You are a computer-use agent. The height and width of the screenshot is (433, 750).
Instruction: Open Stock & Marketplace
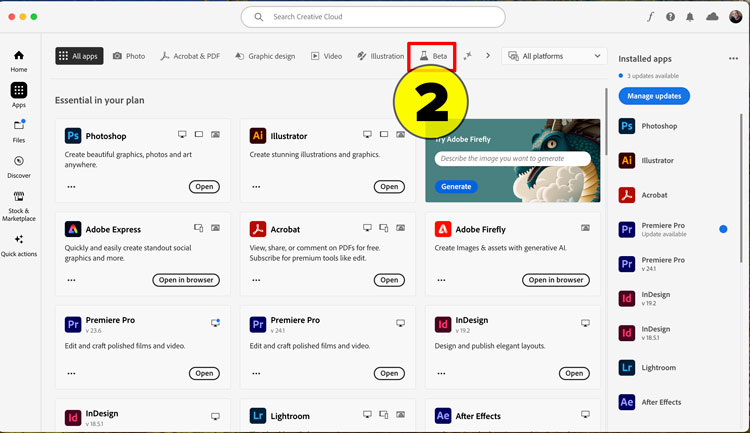click(x=19, y=206)
